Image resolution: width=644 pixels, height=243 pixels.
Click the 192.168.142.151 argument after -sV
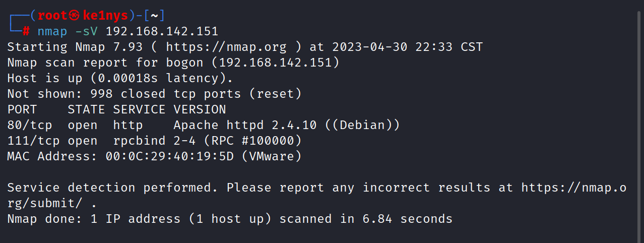162,31
